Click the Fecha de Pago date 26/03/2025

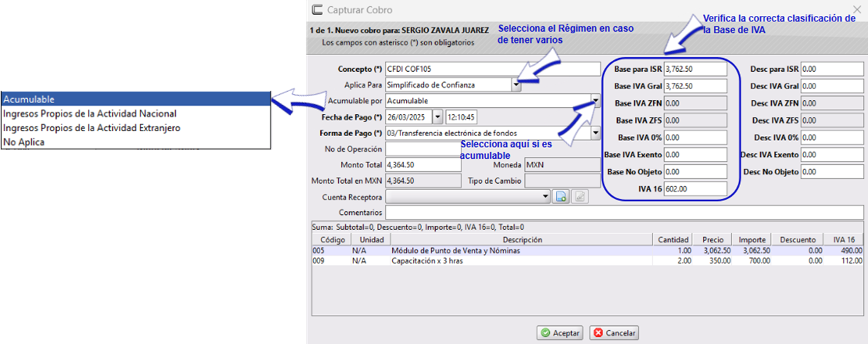409,117
